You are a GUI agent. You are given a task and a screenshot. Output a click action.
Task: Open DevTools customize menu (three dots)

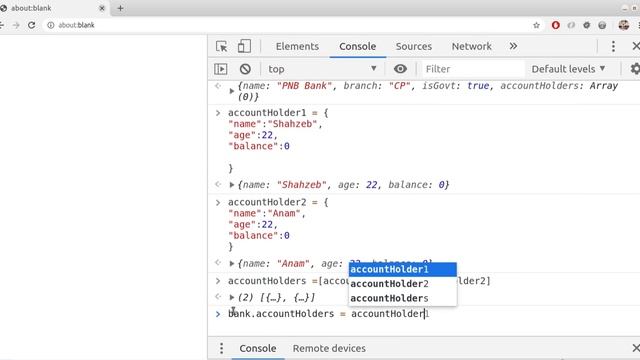tap(613, 47)
